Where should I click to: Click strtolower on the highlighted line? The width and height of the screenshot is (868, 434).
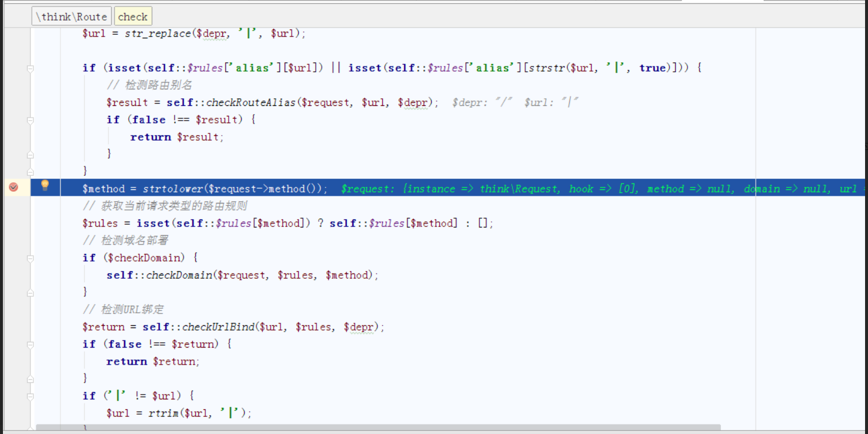(x=173, y=189)
